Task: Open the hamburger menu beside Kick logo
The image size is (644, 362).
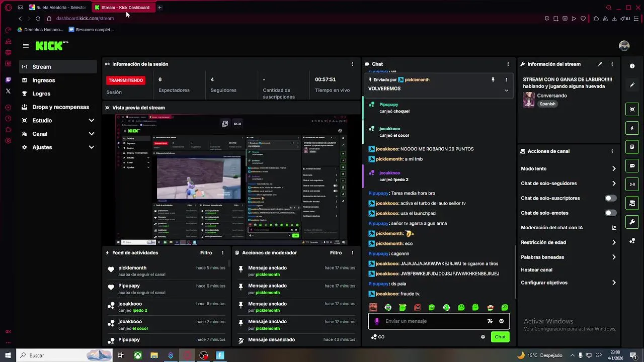Action: coord(26,46)
